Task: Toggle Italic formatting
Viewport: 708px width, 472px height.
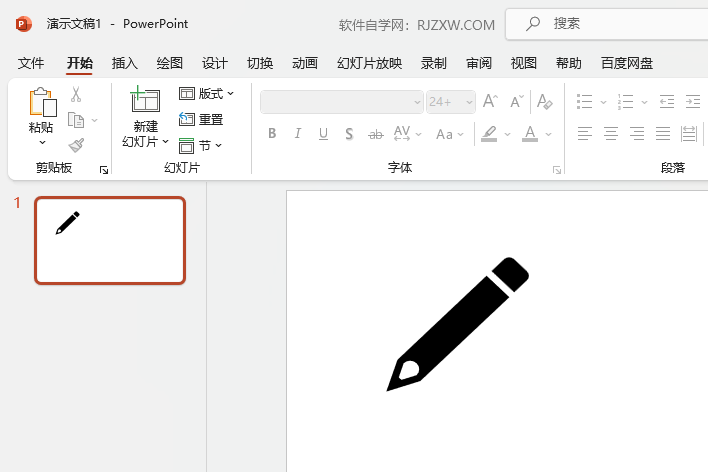Action: tap(298, 134)
